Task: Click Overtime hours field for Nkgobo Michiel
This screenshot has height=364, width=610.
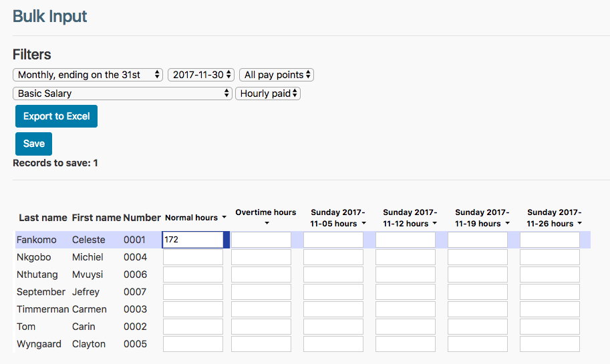Action: (261, 257)
